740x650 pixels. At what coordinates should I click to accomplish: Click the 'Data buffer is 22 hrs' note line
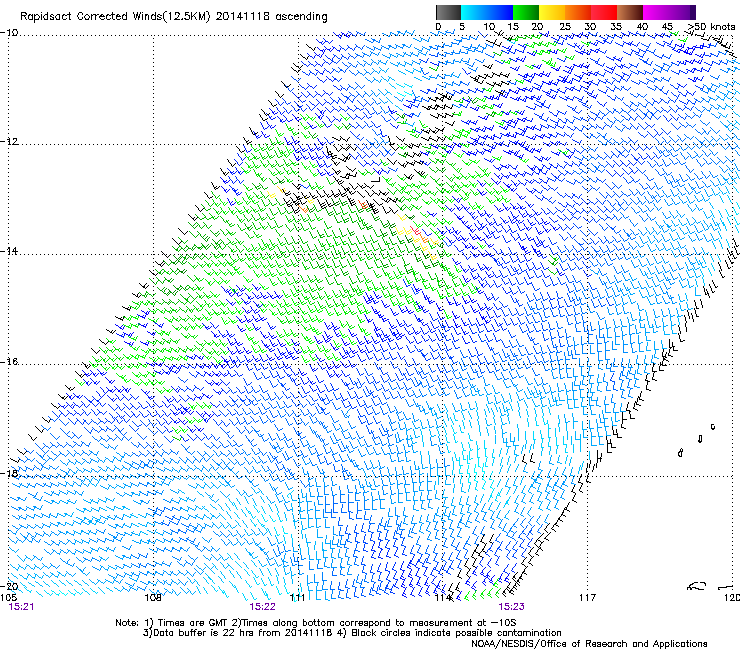point(352,633)
